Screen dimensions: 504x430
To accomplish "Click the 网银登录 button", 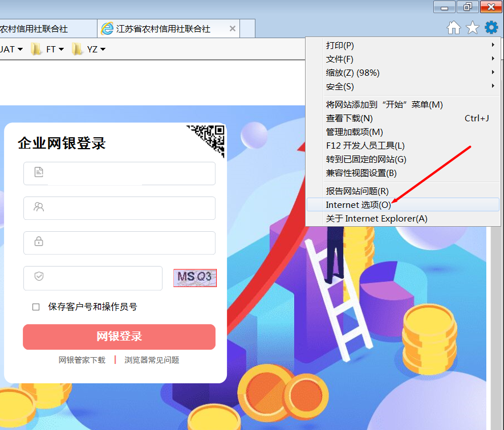I will (119, 337).
